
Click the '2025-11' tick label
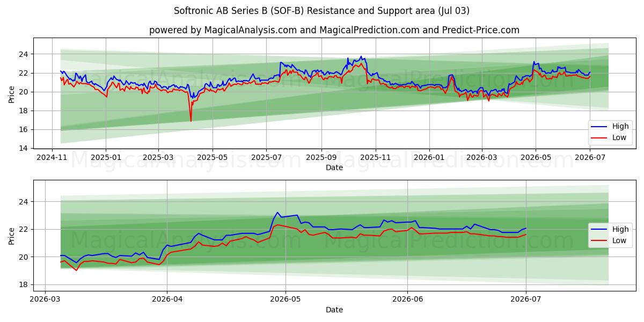click(376, 158)
